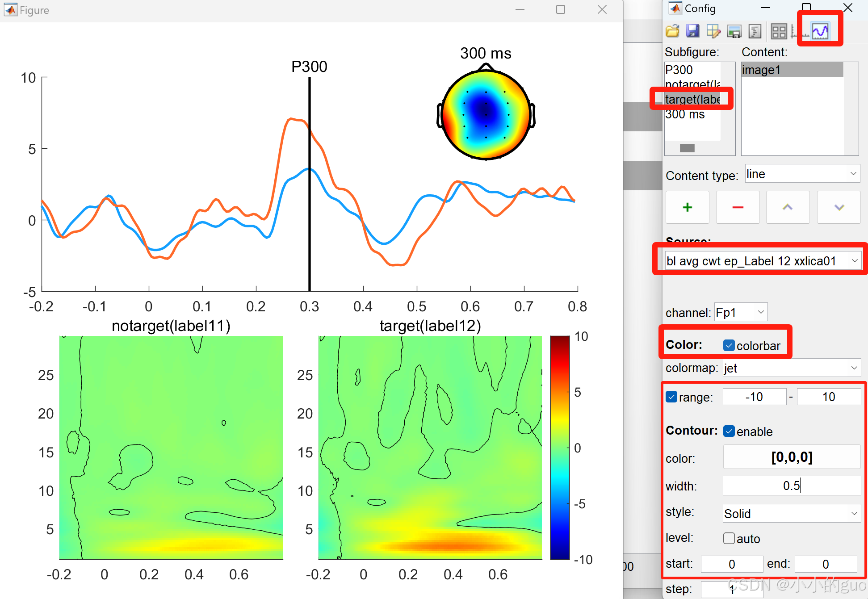Add content with the green plus button

point(688,207)
